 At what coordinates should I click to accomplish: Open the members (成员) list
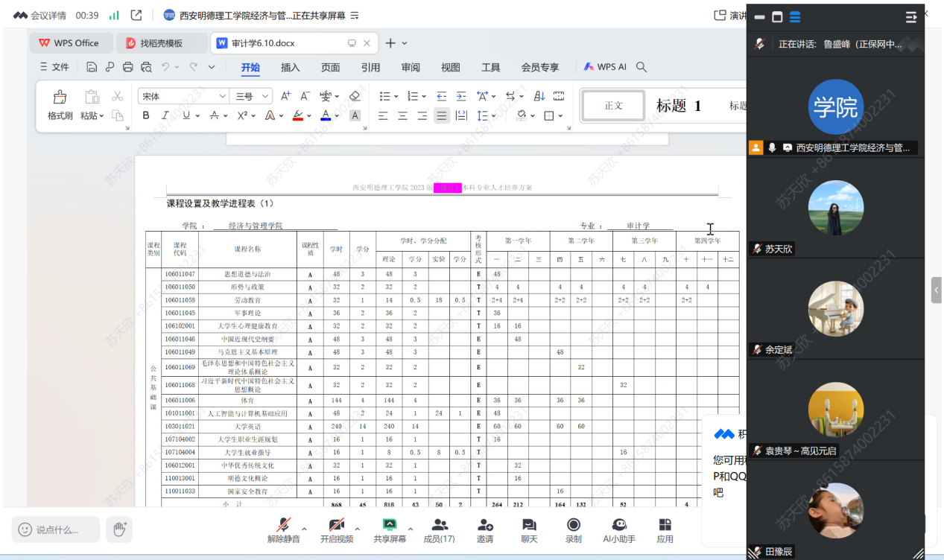[439, 529]
